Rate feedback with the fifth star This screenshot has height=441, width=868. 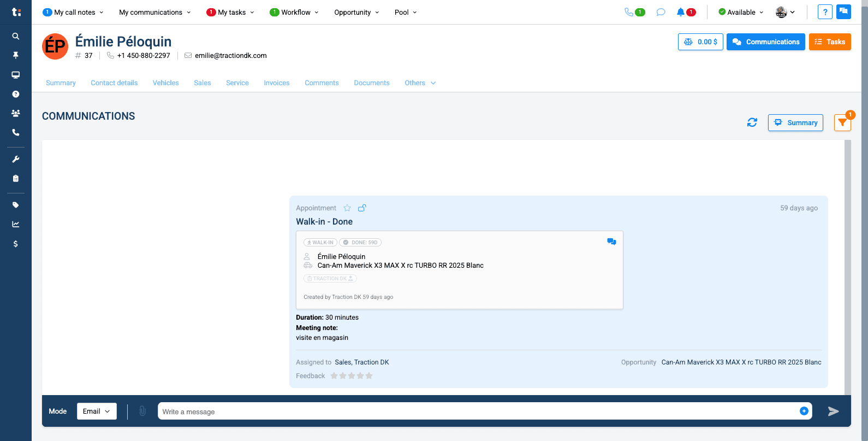click(369, 375)
